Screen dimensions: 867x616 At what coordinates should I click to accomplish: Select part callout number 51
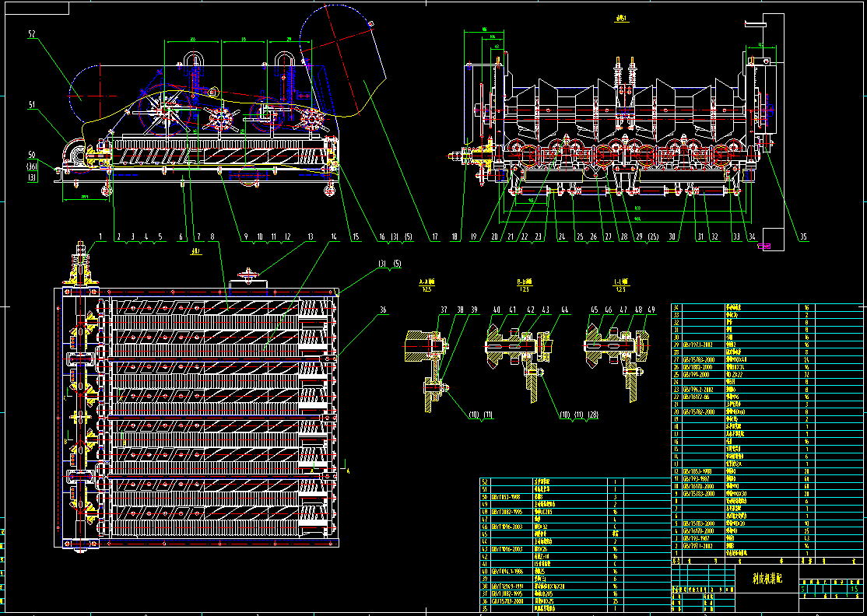point(32,103)
